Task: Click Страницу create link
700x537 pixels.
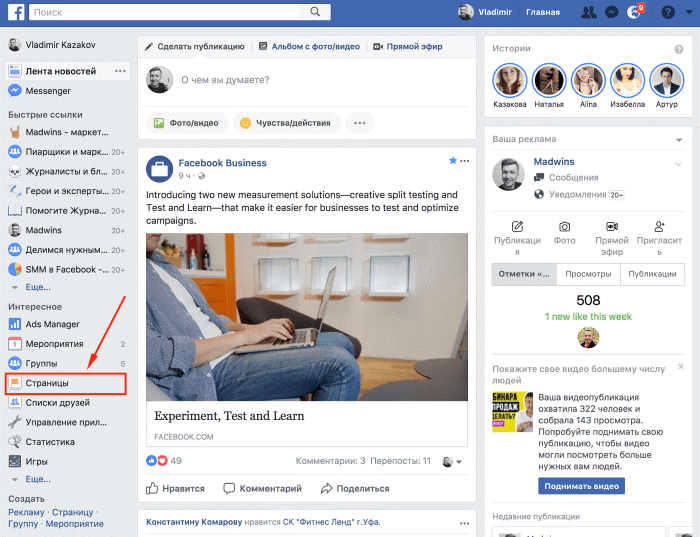Action: pos(72,512)
